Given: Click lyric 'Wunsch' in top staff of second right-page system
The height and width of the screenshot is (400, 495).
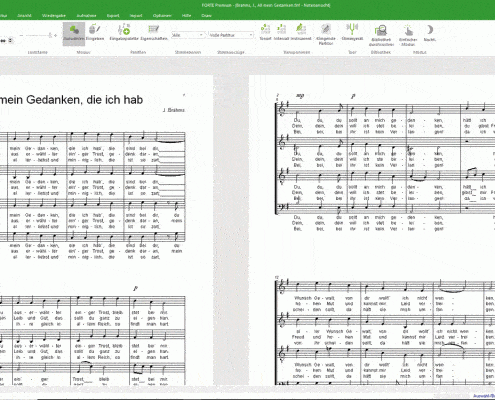Looking at the screenshot, I should 303,298.
